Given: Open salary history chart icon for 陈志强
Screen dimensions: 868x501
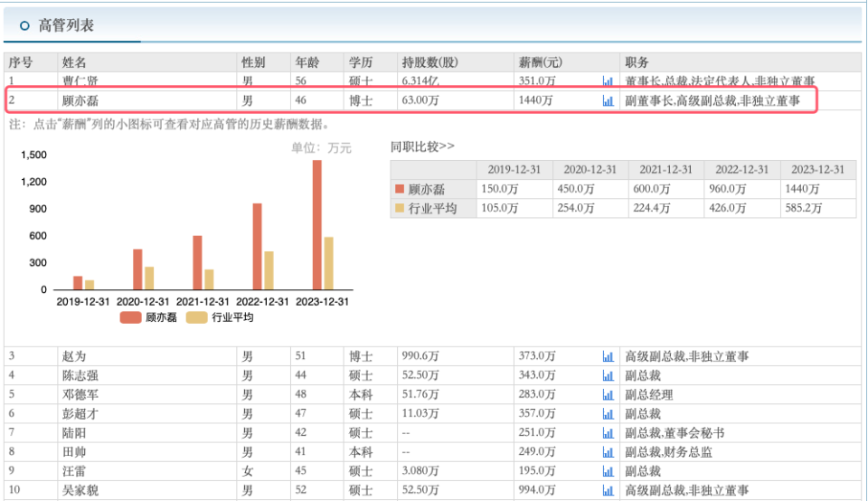Looking at the screenshot, I should pyautogui.click(x=608, y=376).
